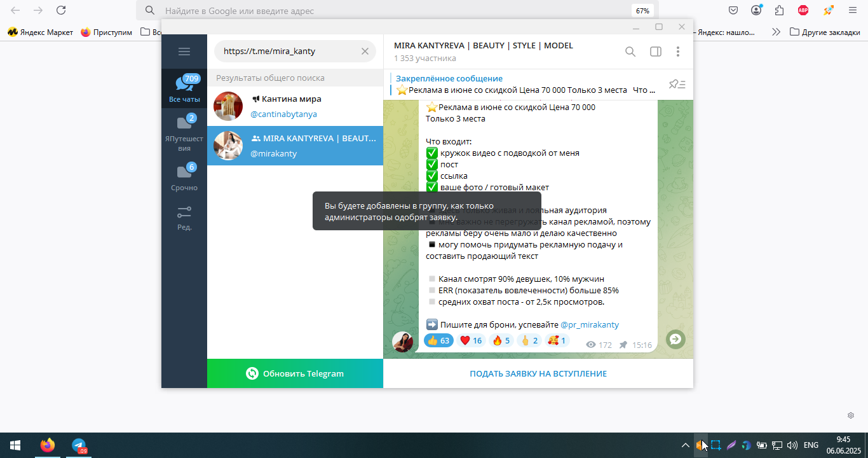Show more bookmarks chevron
This screenshot has width=868, height=458.
pos(776,32)
